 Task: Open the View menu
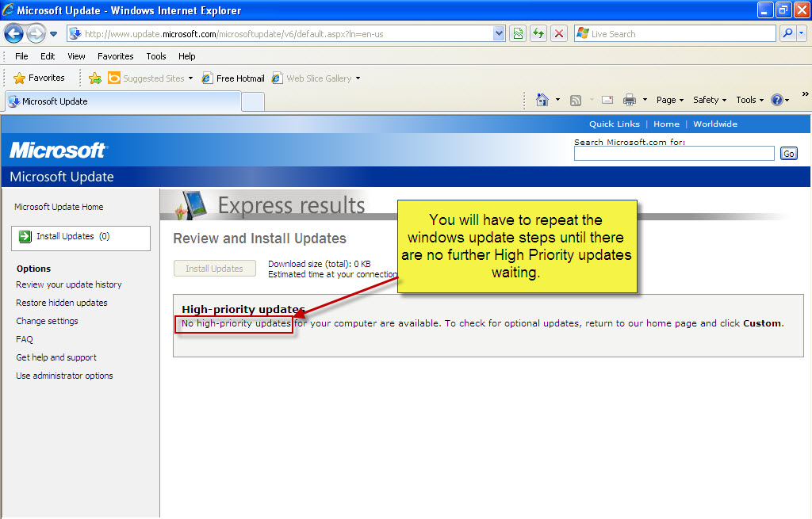[76, 56]
